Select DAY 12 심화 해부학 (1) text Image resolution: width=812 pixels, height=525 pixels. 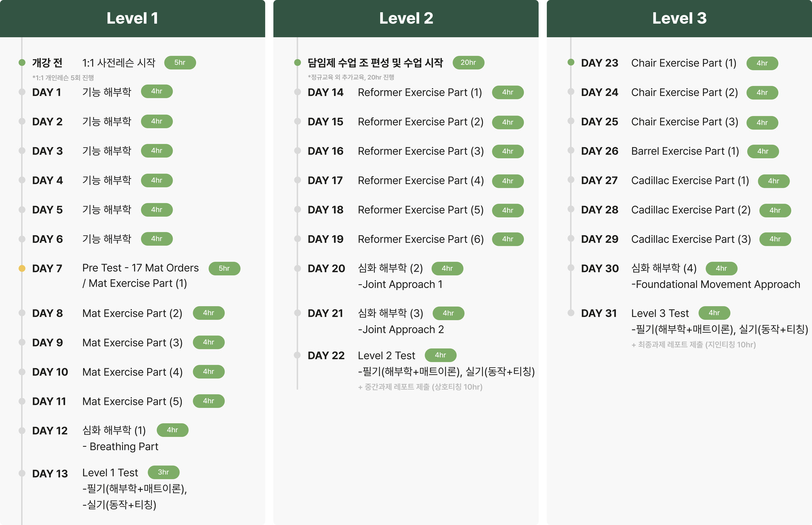[x=114, y=430]
